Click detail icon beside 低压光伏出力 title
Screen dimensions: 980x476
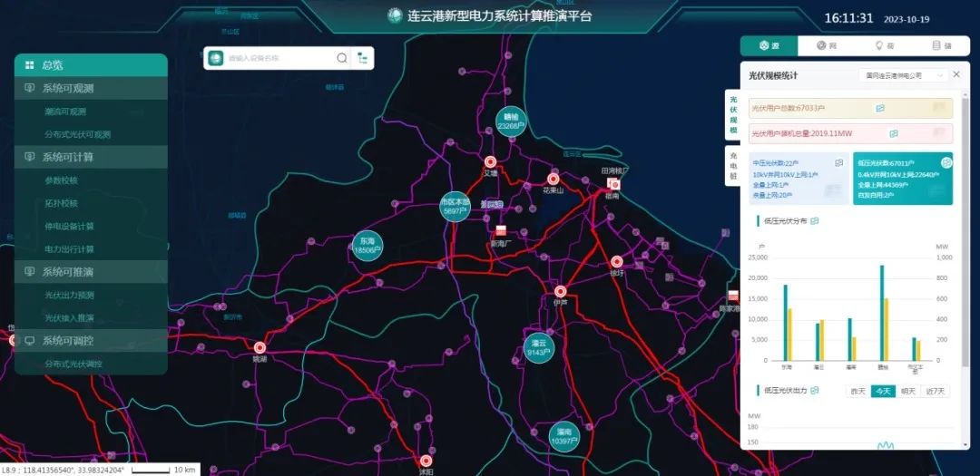[x=814, y=390]
